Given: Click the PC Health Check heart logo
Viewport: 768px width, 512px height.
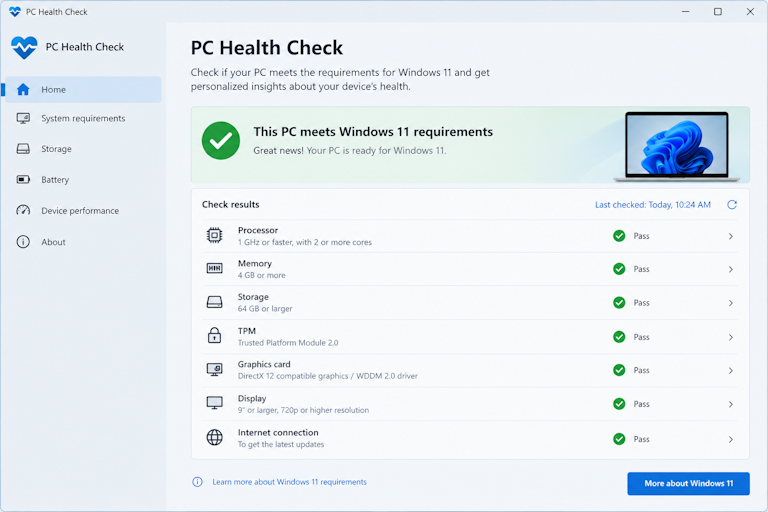Looking at the screenshot, I should (24, 48).
